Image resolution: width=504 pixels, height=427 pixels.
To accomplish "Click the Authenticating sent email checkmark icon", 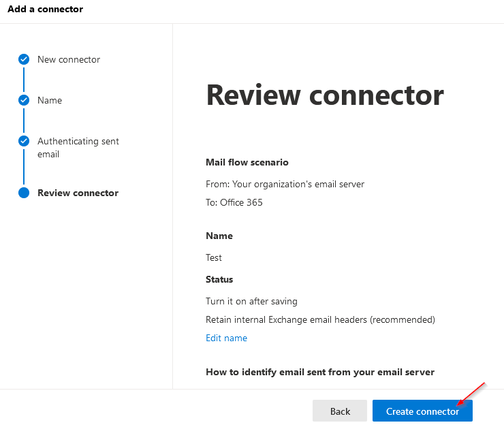I will coord(24,141).
